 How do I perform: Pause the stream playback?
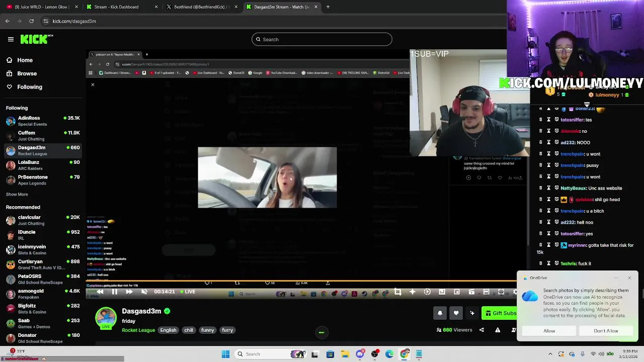click(x=115, y=292)
